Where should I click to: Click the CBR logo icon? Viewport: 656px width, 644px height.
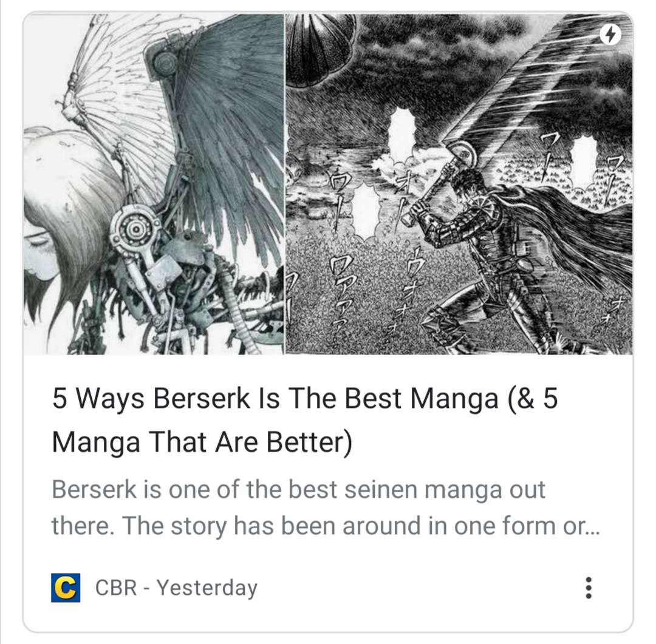tap(65, 588)
